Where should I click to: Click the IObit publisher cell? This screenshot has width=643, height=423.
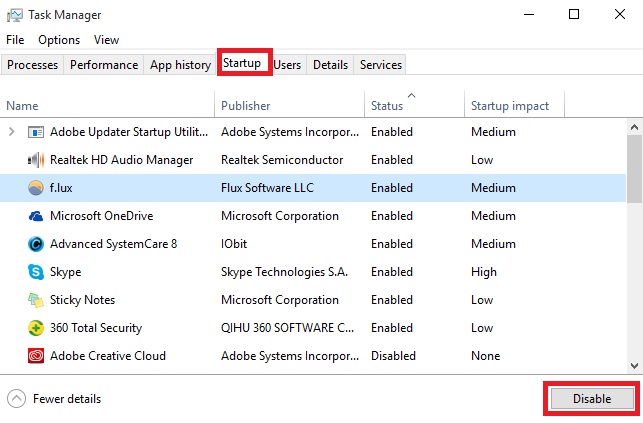(x=234, y=244)
